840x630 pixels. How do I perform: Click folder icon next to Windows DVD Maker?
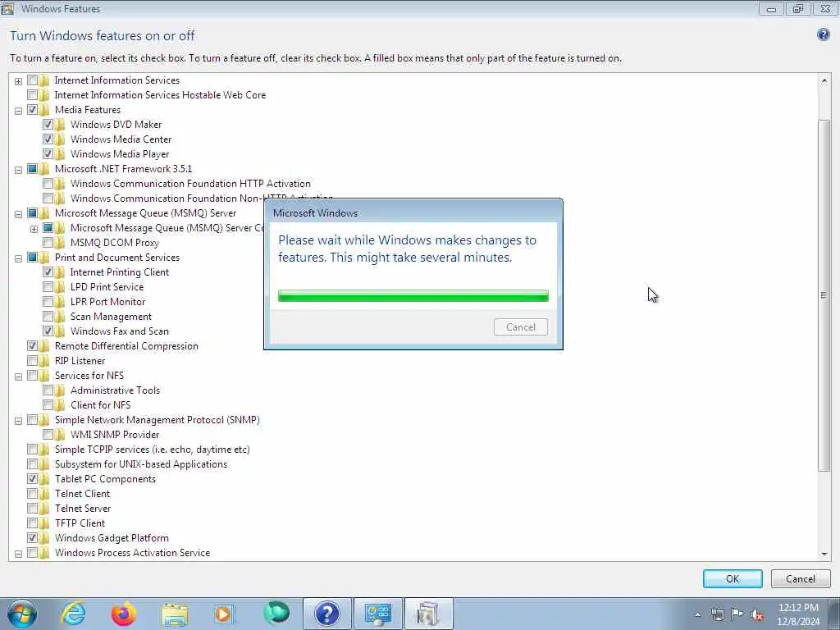[x=60, y=125]
